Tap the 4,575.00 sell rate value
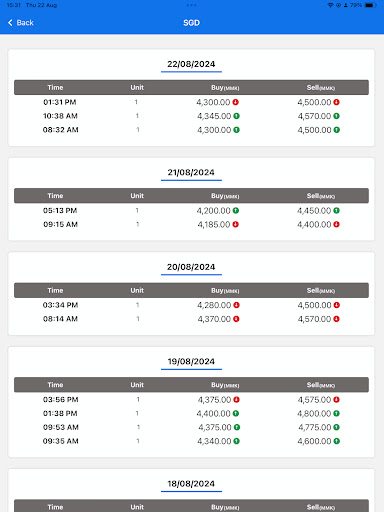Viewport: 384px width, 512px height. pos(315,400)
